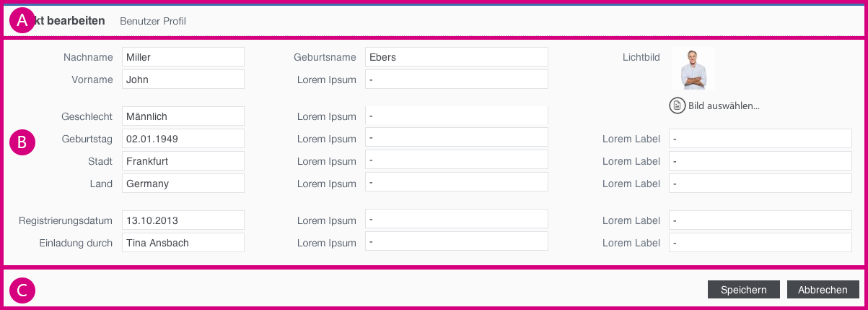Click the profile photo thumbnail
868x310 pixels.
pos(694,69)
